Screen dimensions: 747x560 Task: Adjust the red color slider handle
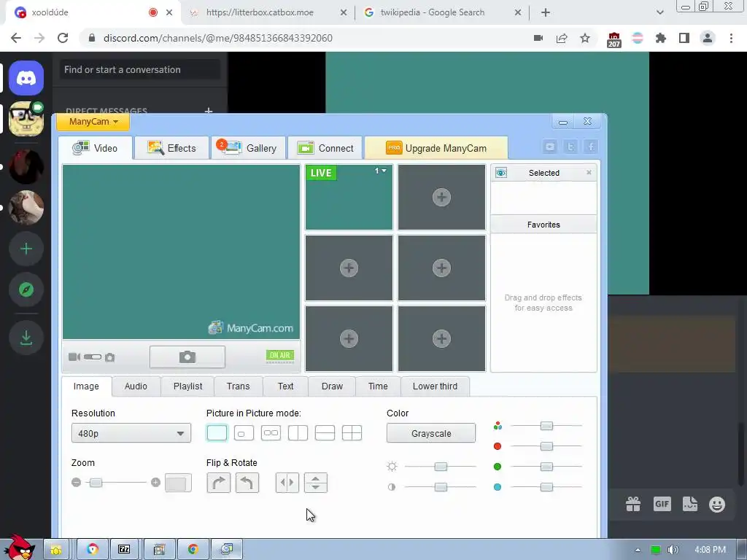546,446
